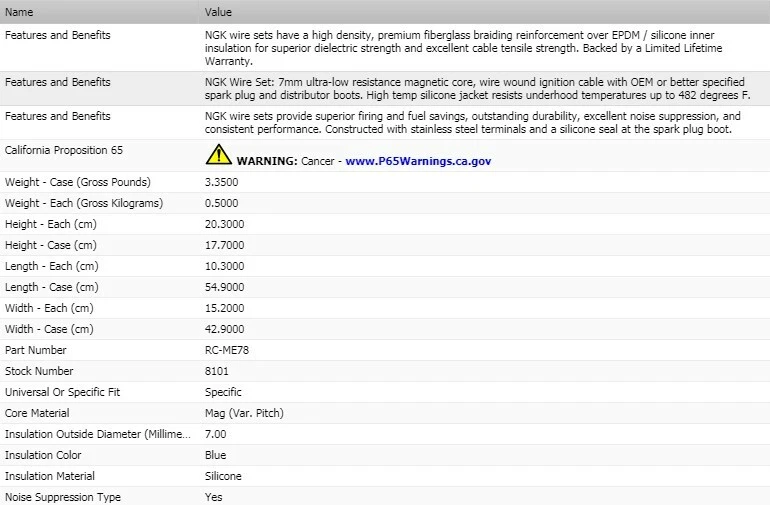Select the Width - Each (cm) label
The image size is (770, 505).
click(49, 309)
